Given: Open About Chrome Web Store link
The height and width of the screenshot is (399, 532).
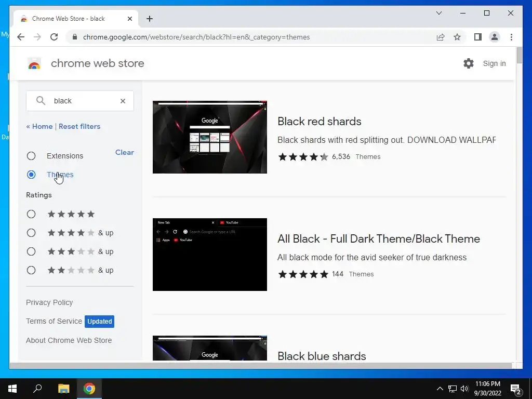Looking at the screenshot, I should [x=69, y=340].
